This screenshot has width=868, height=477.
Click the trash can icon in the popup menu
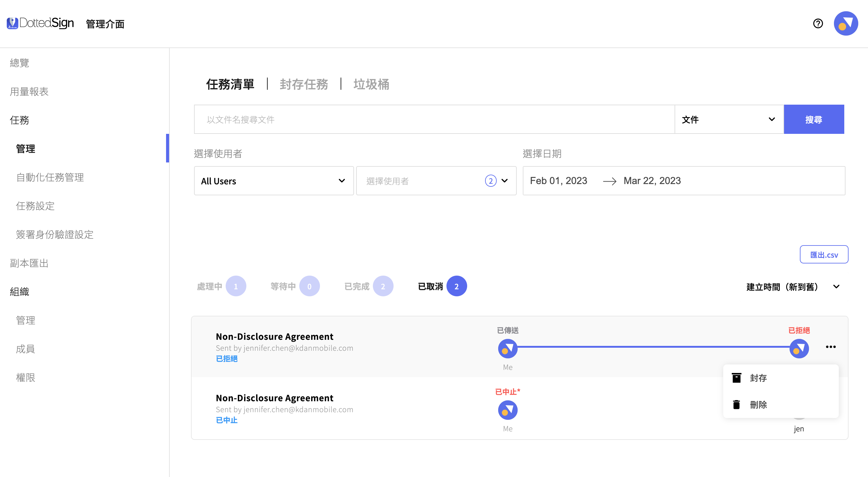(x=737, y=405)
